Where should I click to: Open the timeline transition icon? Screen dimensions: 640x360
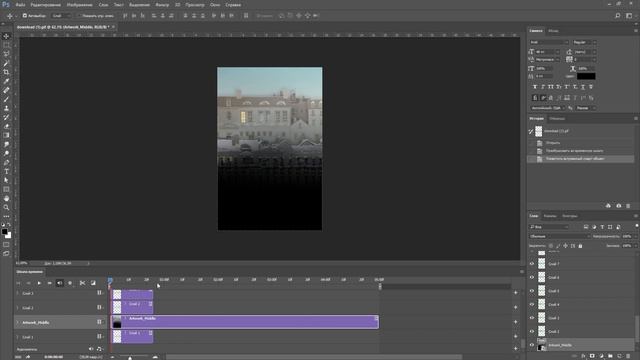pyautogui.click(x=93, y=283)
